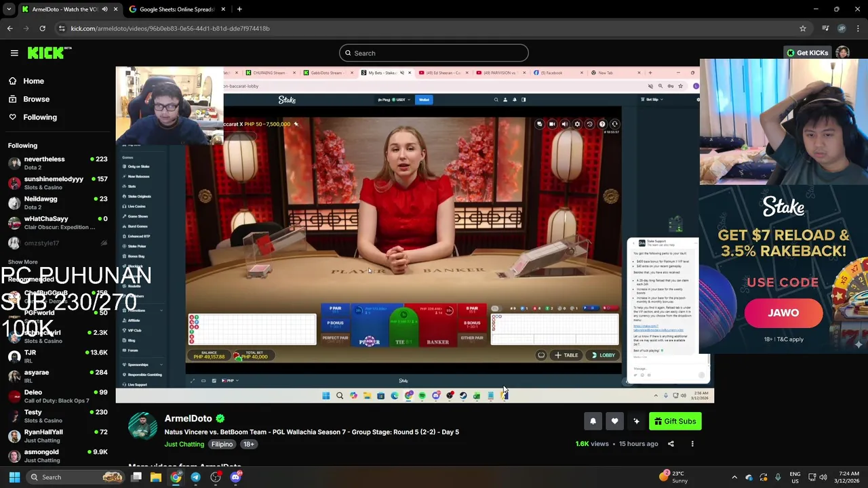Open video more options menu
Image resolution: width=868 pixels, height=488 pixels.
692,444
